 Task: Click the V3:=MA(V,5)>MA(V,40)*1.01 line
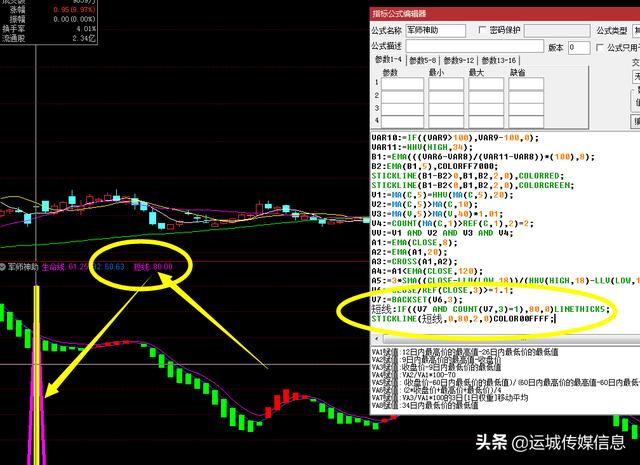point(437,214)
